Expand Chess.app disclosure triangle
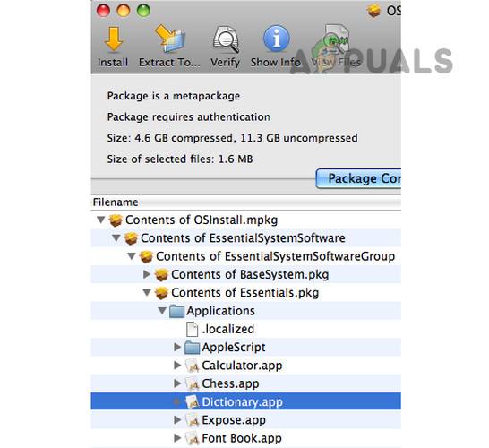489x448 pixels. 177,383
